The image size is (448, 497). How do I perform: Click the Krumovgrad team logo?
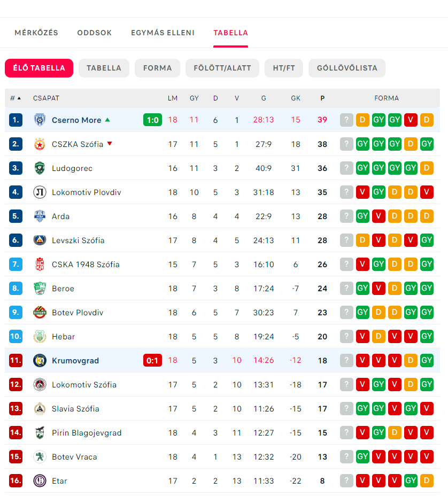pos(40,361)
